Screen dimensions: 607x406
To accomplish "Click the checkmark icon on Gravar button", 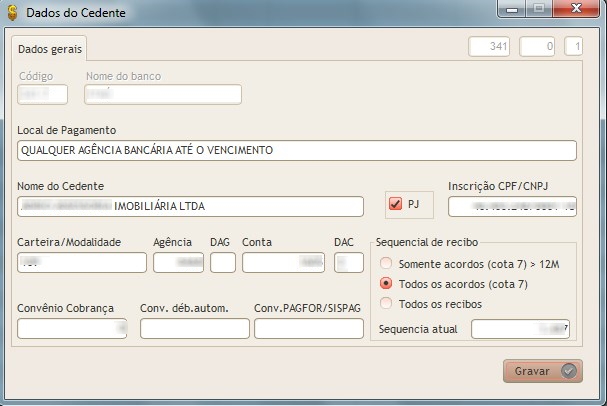I will (569, 371).
